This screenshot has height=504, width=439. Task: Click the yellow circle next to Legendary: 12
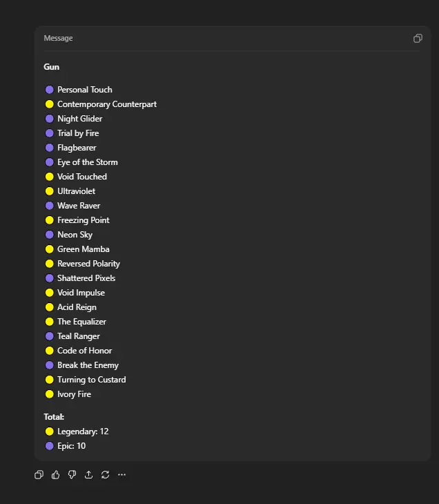49,432
